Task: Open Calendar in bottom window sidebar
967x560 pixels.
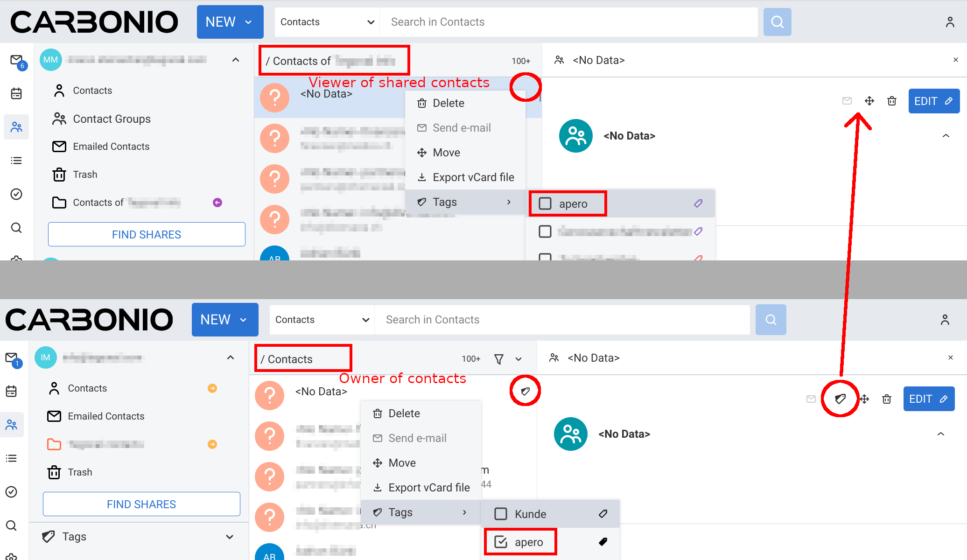Action: (x=11, y=391)
